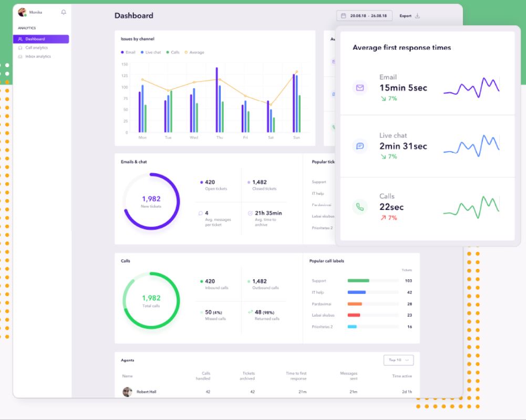Screen dimensions: 526x420
Task: Click the "15min 5sec" Email response value
Action: [403, 88]
